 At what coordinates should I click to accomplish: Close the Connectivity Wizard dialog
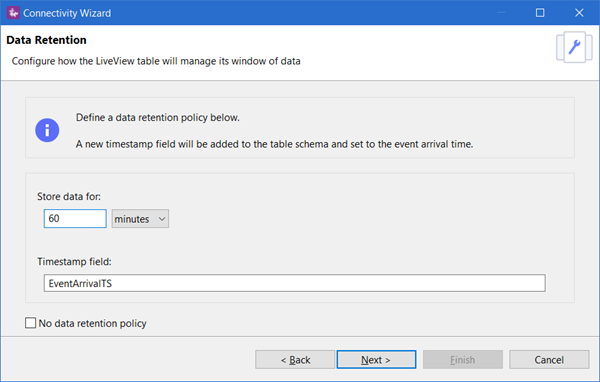[579, 13]
